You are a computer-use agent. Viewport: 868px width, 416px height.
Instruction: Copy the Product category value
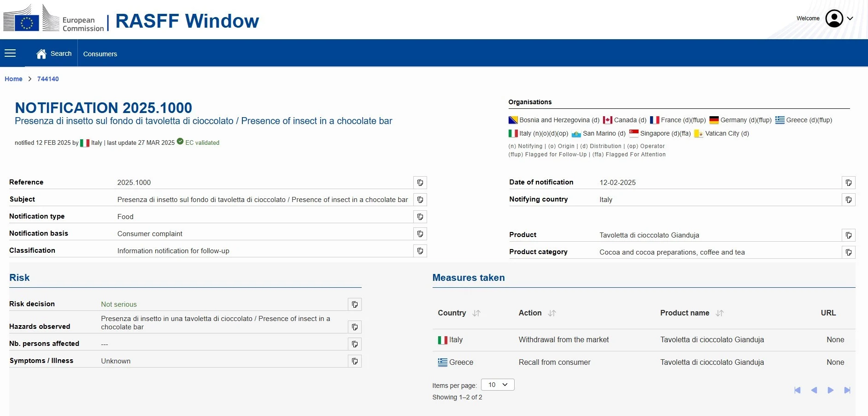pyautogui.click(x=848, y=252)
